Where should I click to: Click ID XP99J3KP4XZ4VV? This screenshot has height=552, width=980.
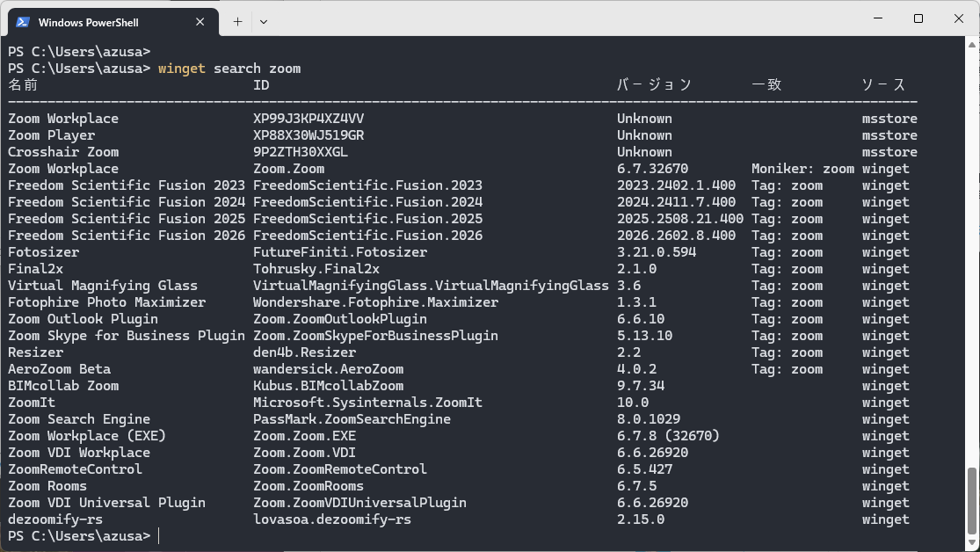pos(309,119)
